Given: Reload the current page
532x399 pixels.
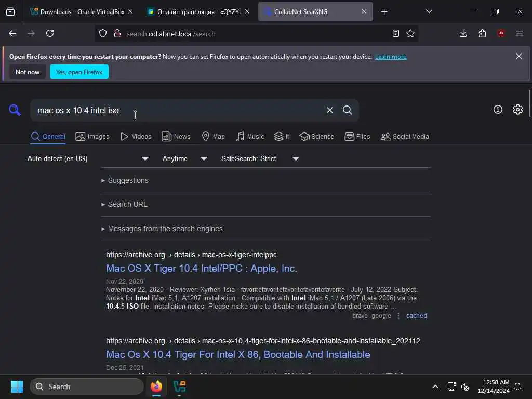Looking at the screenshot, I should coord(50,33).
